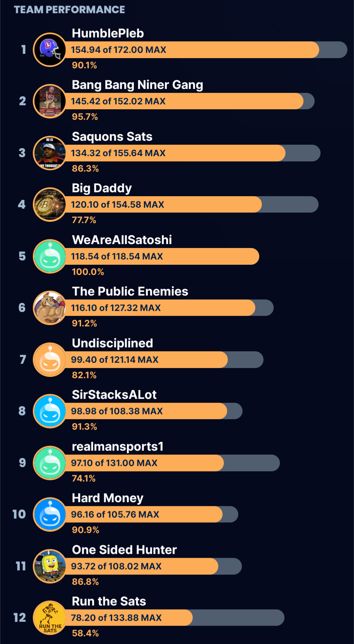Image resolution: width=354 pixels, height=644 pixels.
Task: Click HumblePleb's Broncos helmet avatar
Action: 50,50
